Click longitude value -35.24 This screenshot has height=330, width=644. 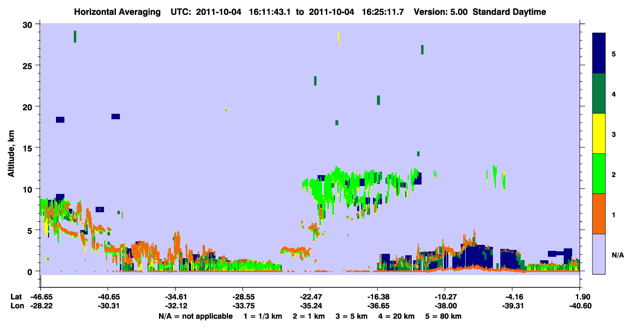point(310,306)
